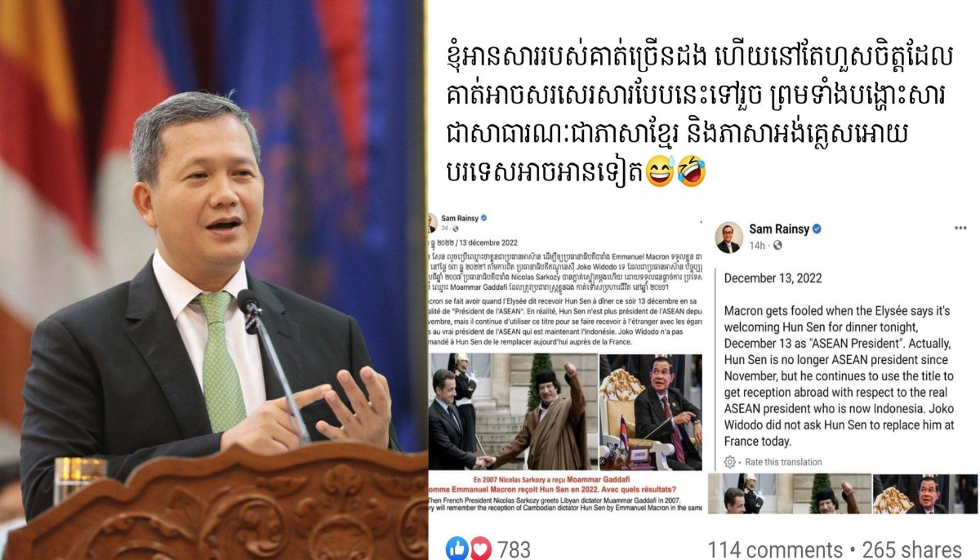
Task: Click the thumbnail strip below the translated post
Action: pyautogui.click(x=842, y=494)
